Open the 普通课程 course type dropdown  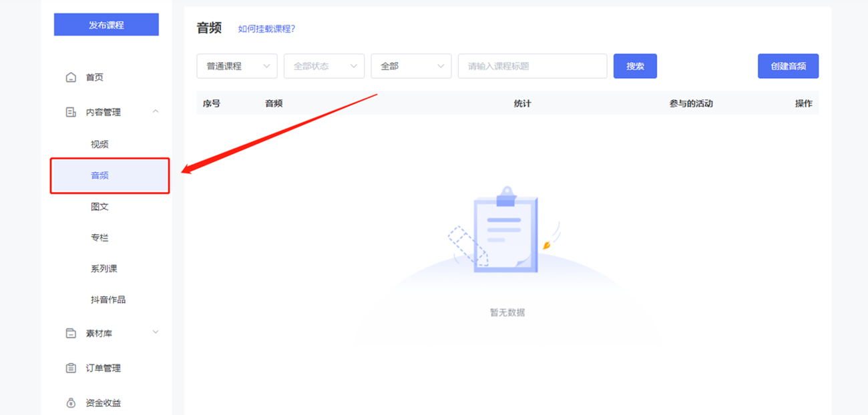[x=236, y=66]
